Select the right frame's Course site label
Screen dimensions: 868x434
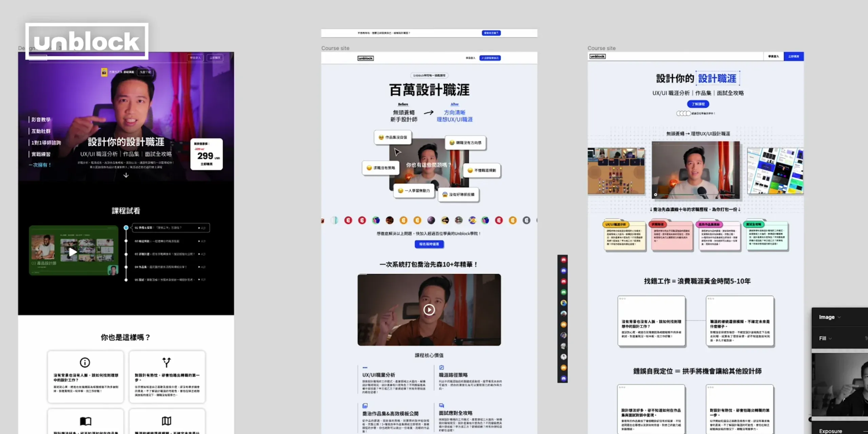[601, 48]
